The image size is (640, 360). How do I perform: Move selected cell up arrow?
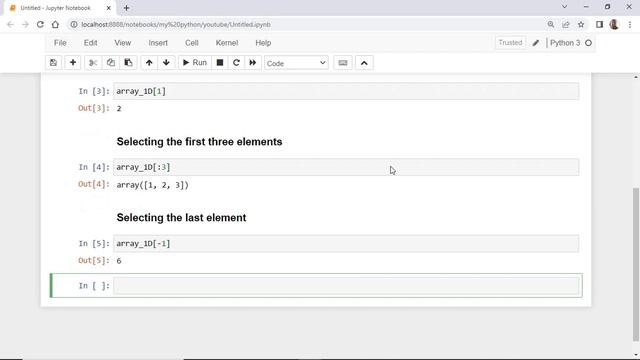[x=149, y=63]
